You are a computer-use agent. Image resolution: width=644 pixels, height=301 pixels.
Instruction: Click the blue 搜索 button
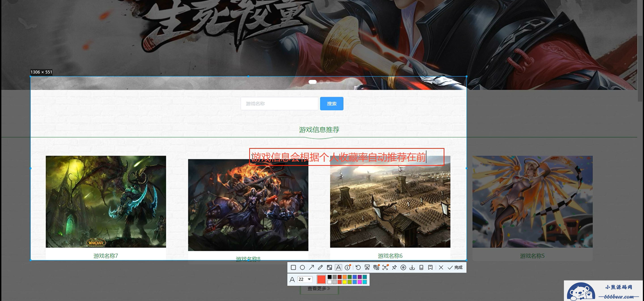click(332, 104)
